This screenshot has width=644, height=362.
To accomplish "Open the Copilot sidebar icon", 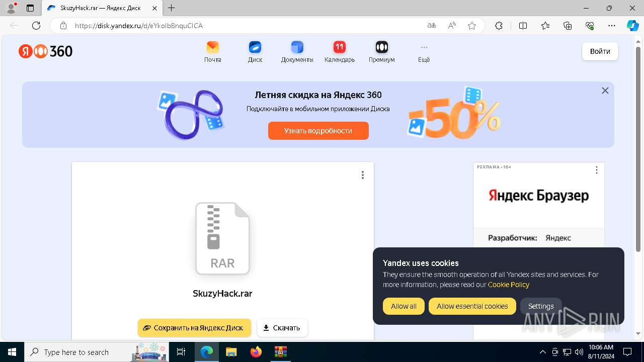I will 632,26.
